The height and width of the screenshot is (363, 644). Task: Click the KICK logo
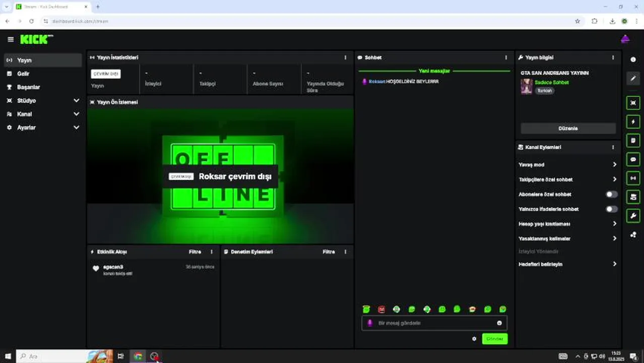[36, 39]
